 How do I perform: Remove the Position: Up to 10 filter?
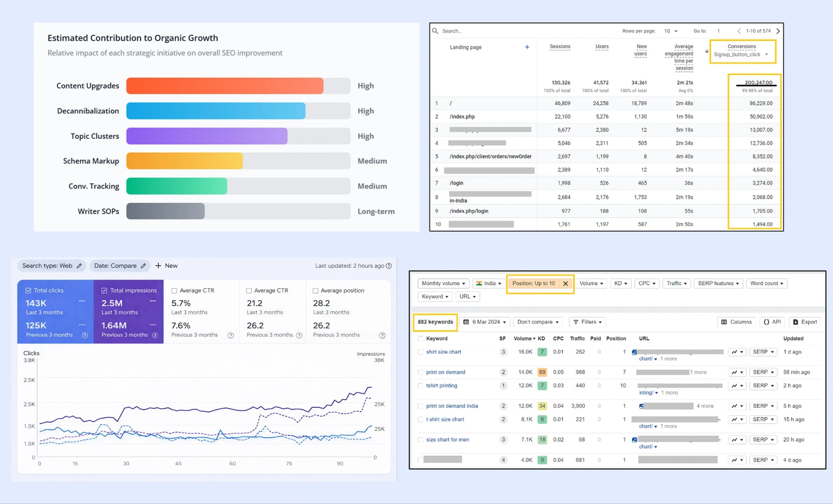coord(565,284)
